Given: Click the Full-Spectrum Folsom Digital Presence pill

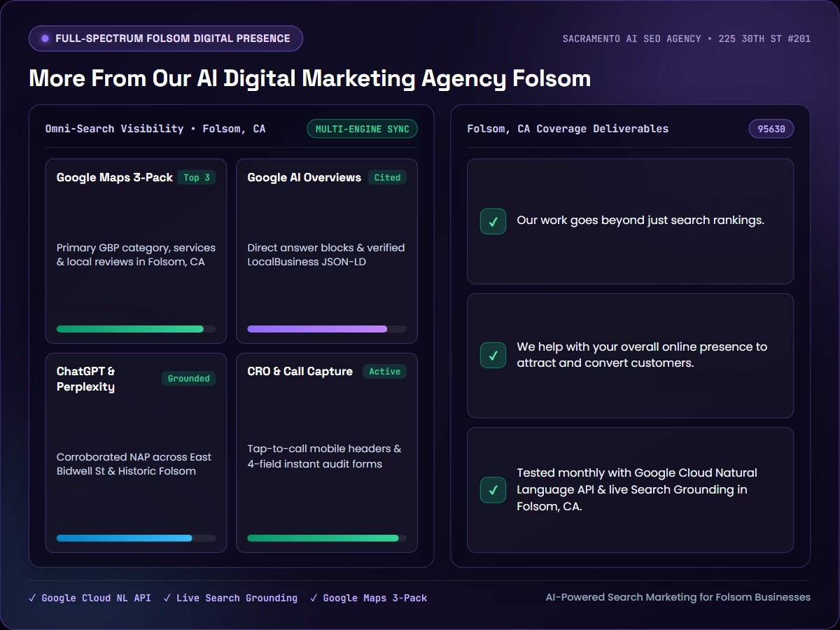Looking at the screenshot, I should (166, 38).
